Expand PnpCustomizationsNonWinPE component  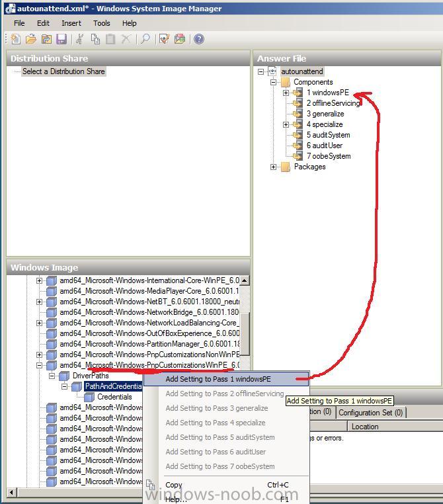pyautogui.click(x=39, y=355)
